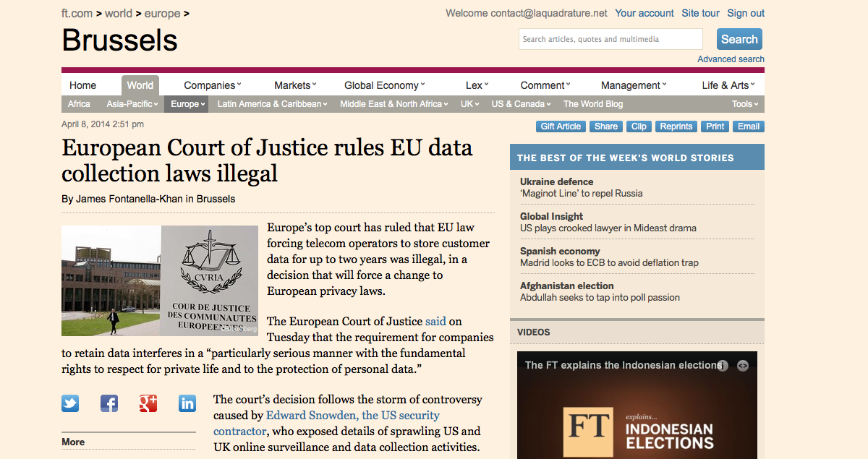The height and width of the screenshot is (459, 868).
Task: Expand the US & Canada submenu
Action: tap(521, 104)
